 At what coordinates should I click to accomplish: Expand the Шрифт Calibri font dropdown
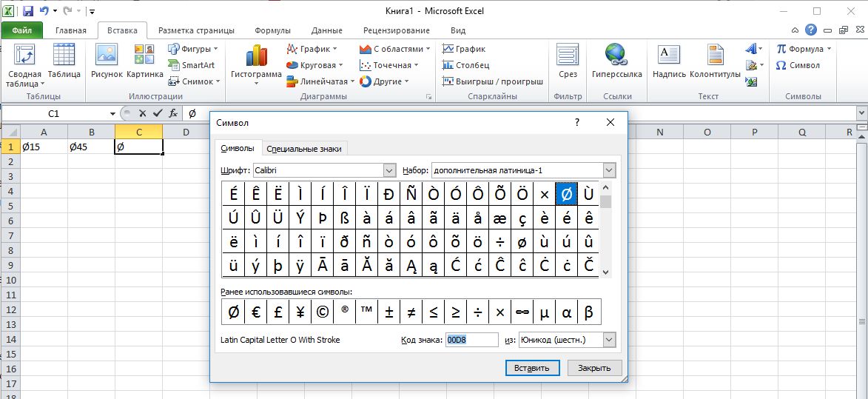point(390,170)
